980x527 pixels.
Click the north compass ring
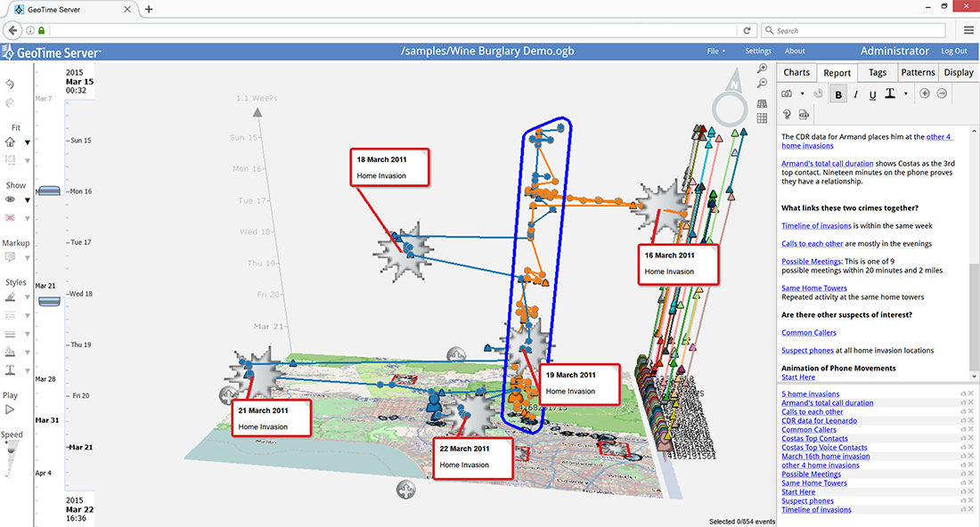click(x=730, y=110)
